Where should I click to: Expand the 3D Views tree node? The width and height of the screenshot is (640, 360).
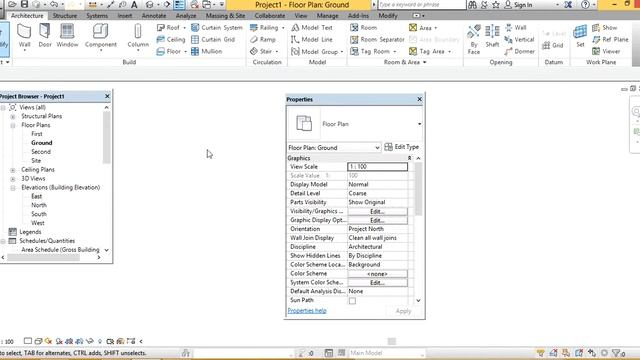pos(13,179)
